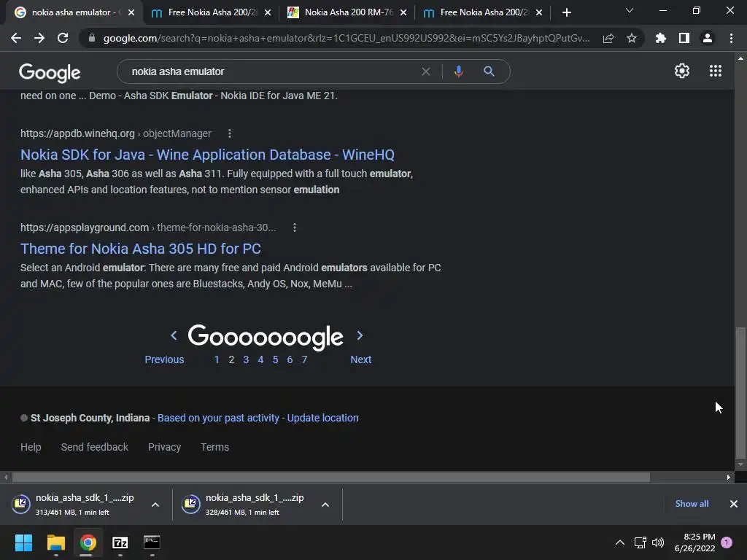747x560 pixels.
Task: Click 'Based on your past activity' link
Action: (x=218, y=418)
